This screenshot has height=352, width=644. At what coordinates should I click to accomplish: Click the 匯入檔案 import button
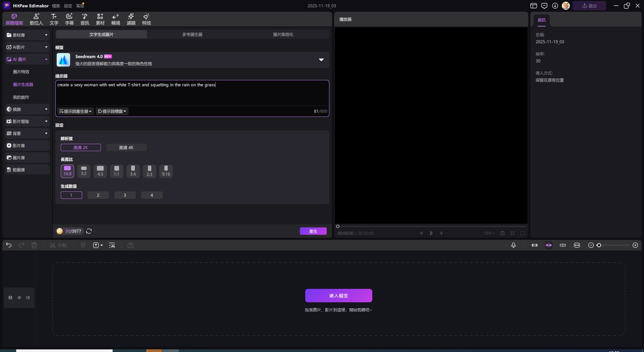(338, 296)
